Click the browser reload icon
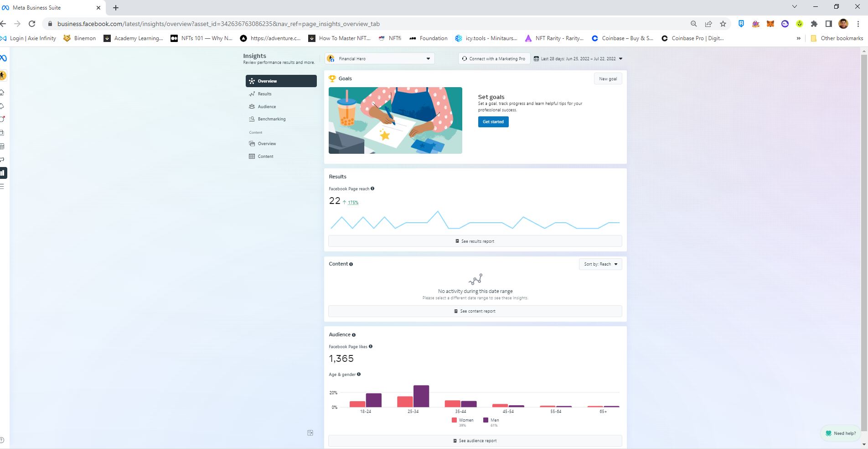This screenshot has width=868, height=449. point(32,24)
